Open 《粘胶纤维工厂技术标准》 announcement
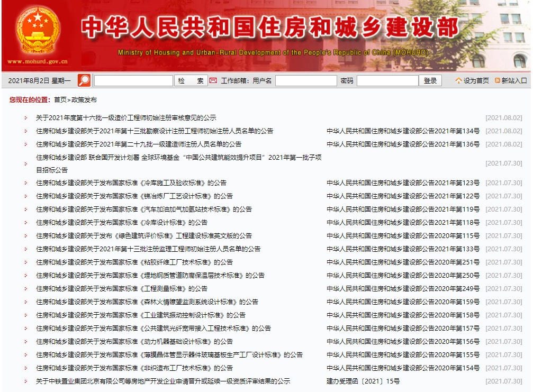This screenshot has height=392, width=533. (x=134, y=262)
